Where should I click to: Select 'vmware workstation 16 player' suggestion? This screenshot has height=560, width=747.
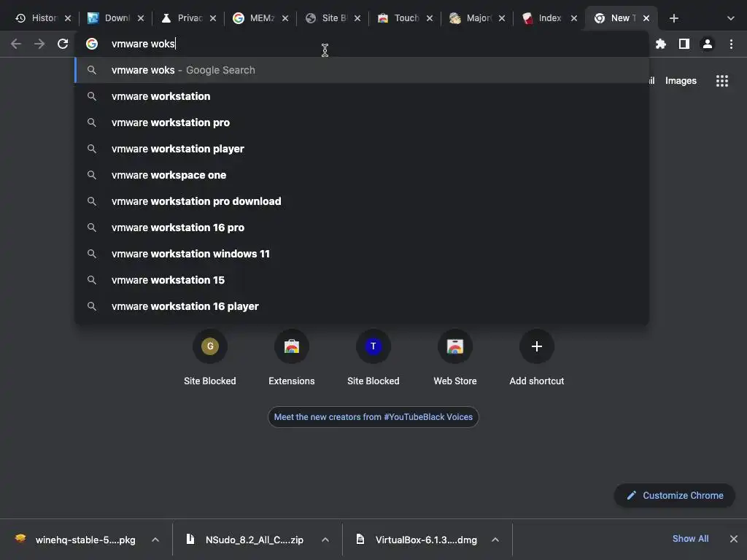362,306
